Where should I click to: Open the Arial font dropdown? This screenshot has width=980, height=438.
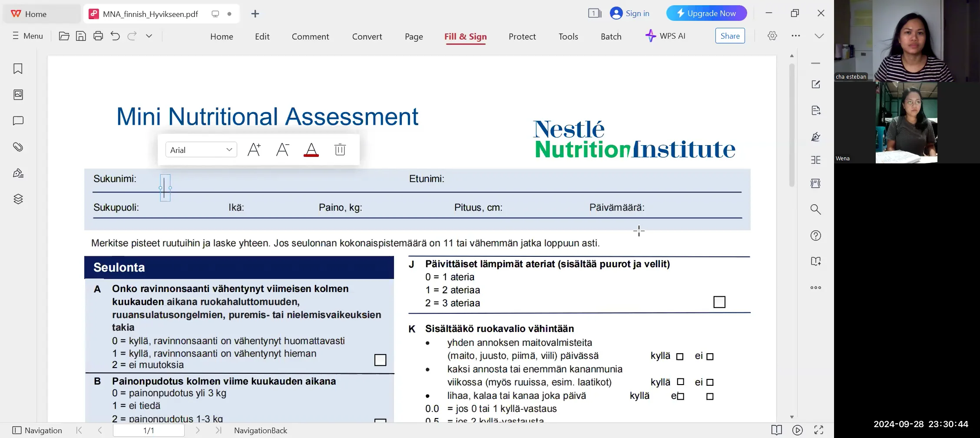tap(201, 149)
